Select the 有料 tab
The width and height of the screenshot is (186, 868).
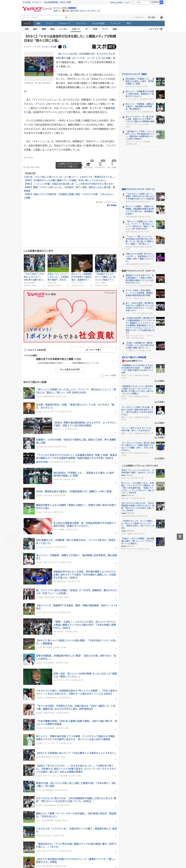pos(128,24)
